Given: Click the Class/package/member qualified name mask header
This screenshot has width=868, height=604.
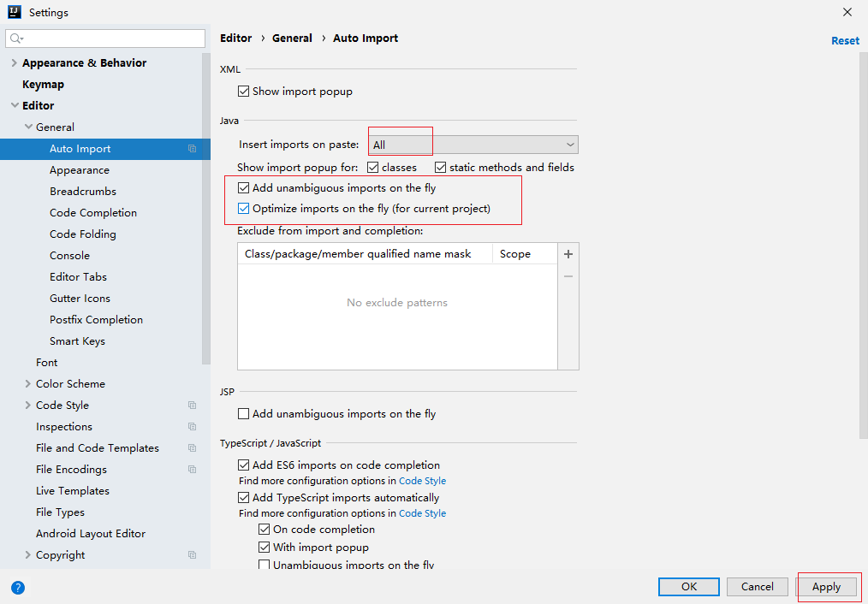Looking at the screenshot, I should [x=358, y=254].
